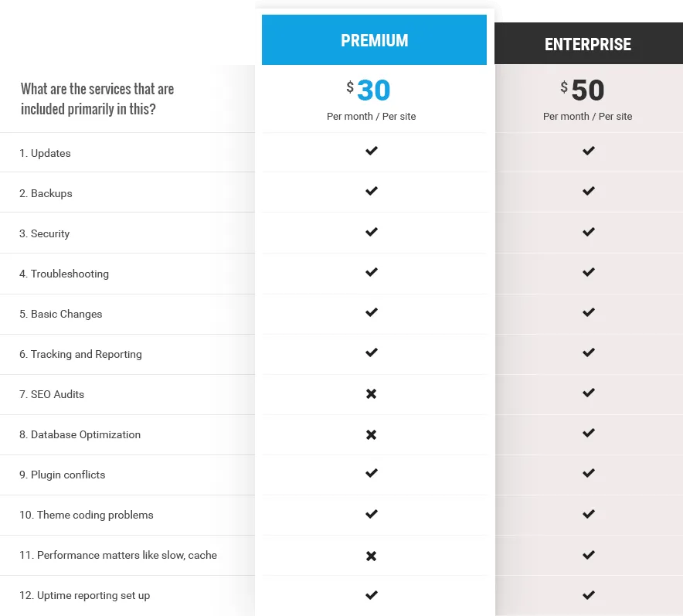Click the Premium cross icon for SEO Audits

371,394
